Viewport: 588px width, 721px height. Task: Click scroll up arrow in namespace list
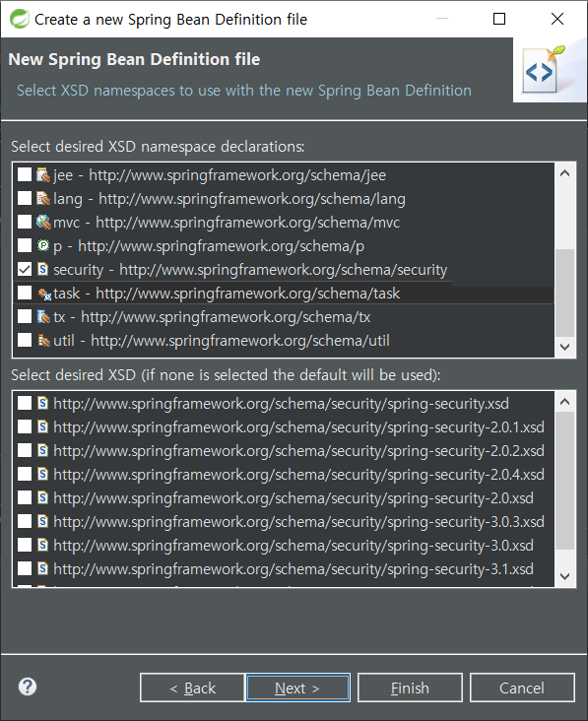tap(565, 173)
